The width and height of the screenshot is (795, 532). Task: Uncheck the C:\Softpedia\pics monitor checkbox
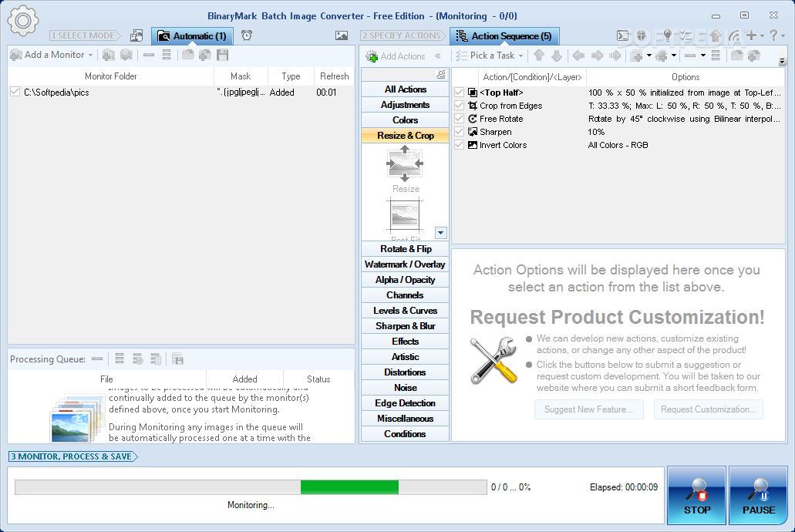click(x=15, y=92)
